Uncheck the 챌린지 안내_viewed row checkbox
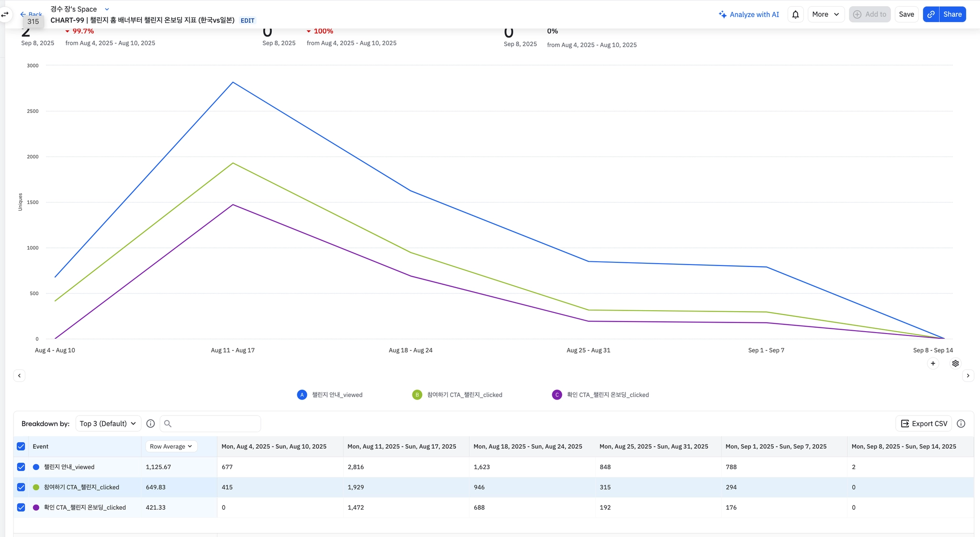The width and height of the screenshot is (980, 537). 21,467
